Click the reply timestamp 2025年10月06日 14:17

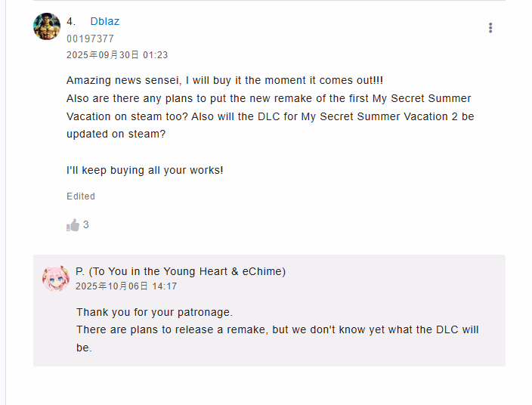126,286
